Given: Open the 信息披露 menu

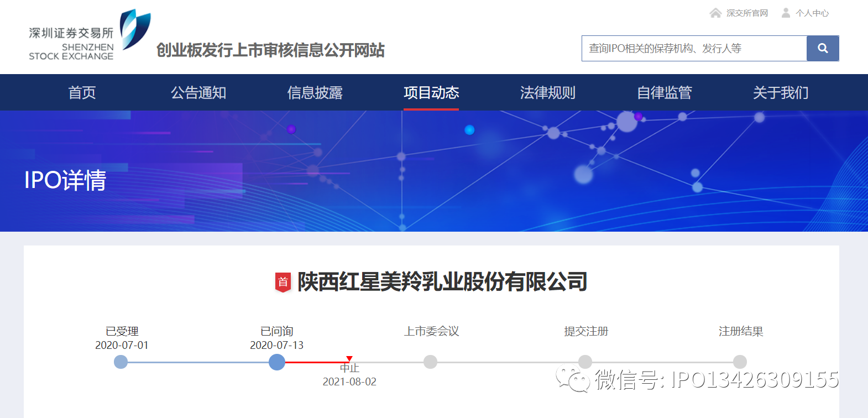Looking at the screenshot, I should click(315, 92).
